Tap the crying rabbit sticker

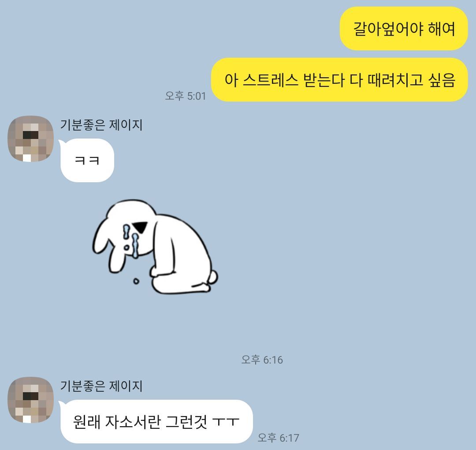click(155, 247)
